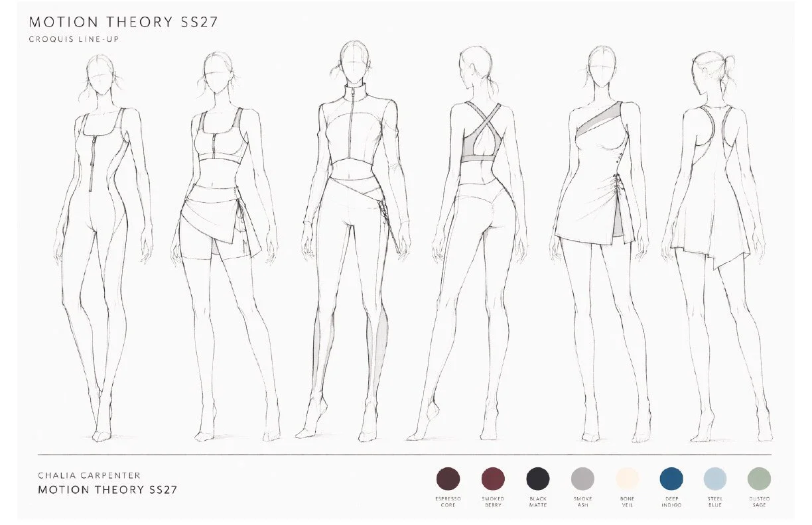Select the Smoke Ash color swatch

(x=582, y=478)
